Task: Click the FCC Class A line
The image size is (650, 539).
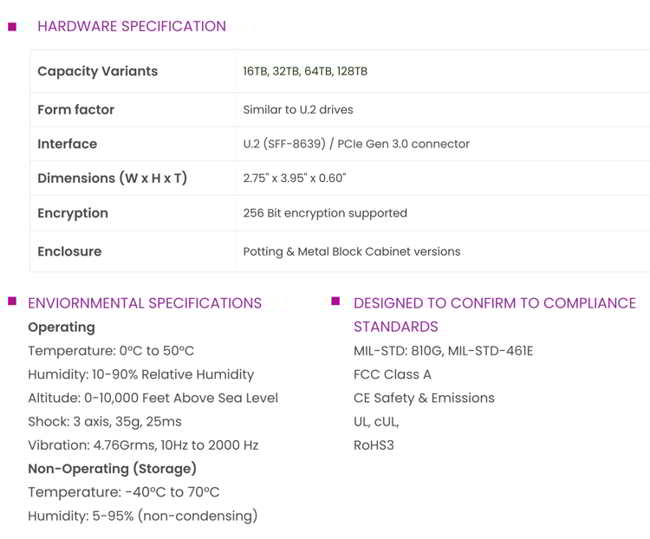Action: pos(392,374)
